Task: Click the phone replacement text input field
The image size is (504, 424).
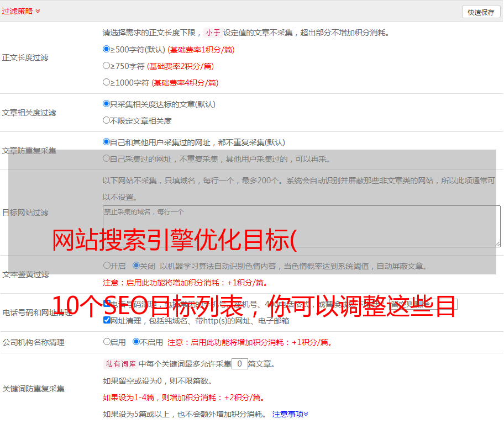Action: coord(424,304)
